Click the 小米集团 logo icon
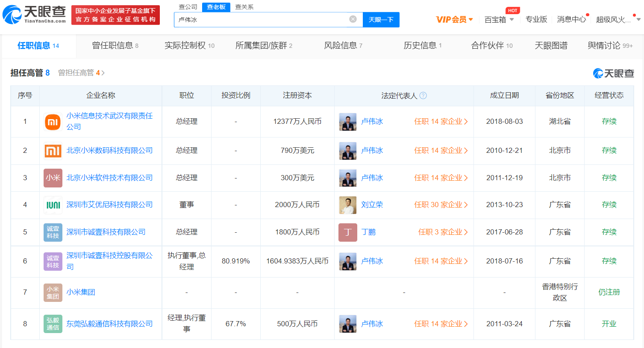Image resolution: width=644 pixels, height=348 pixels. pyautogui.click(x=53, y=292)
